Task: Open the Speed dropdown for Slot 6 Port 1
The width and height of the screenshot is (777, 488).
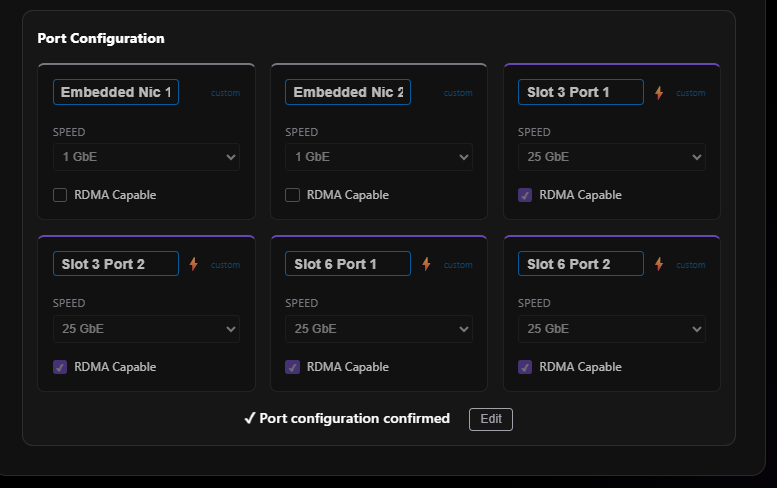Action: pos(378,329)
